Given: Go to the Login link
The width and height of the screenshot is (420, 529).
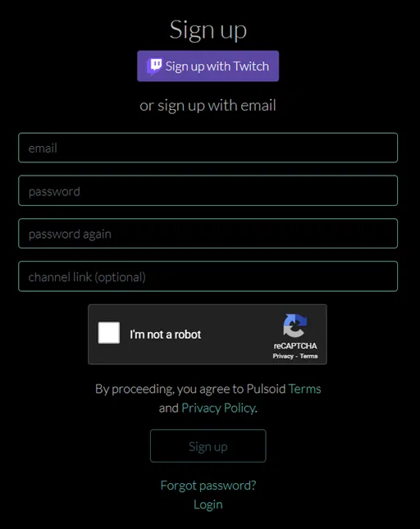Looking at the screenshot, I should click(208, 504).
